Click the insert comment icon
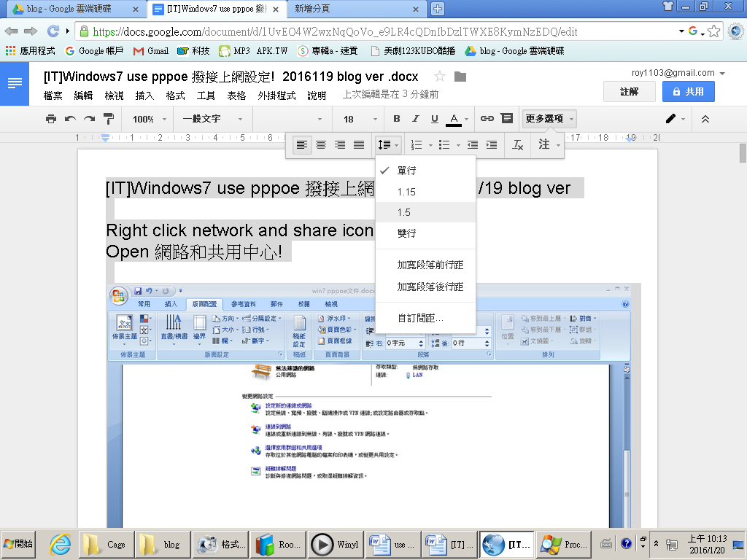This screenshot has height=560, width=747. (507, 119)
